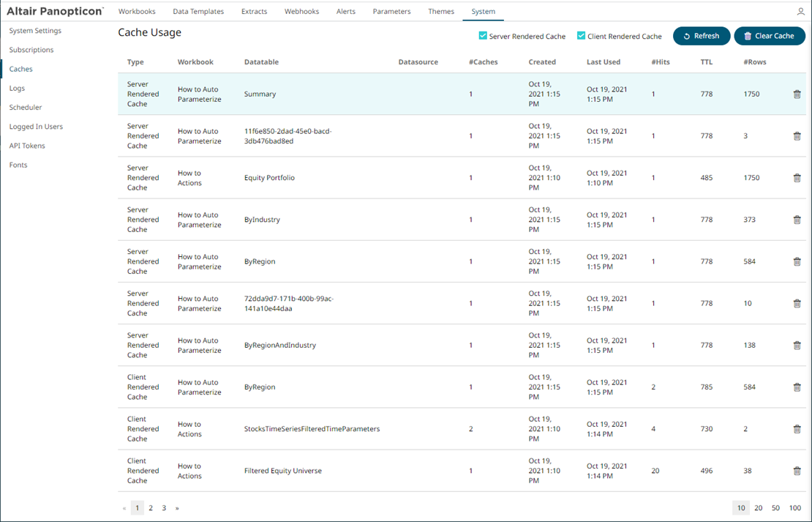Delete the Filtered Equity Universe cache
This screenshot has height=522, width=812.
point(797,471)
